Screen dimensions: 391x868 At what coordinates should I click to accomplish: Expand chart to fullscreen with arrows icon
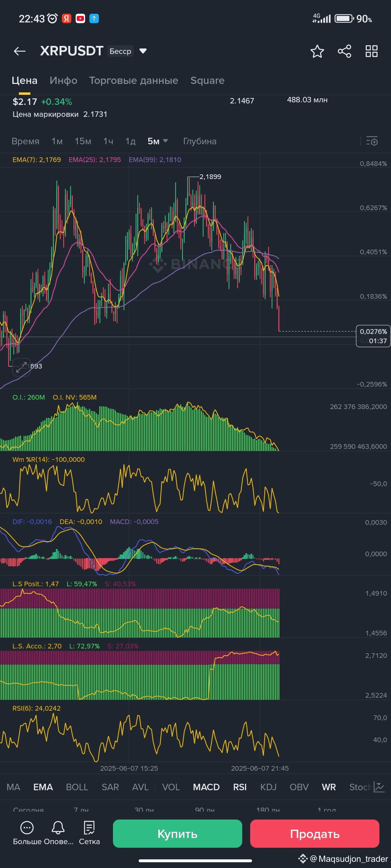click(x=21, y=367)
